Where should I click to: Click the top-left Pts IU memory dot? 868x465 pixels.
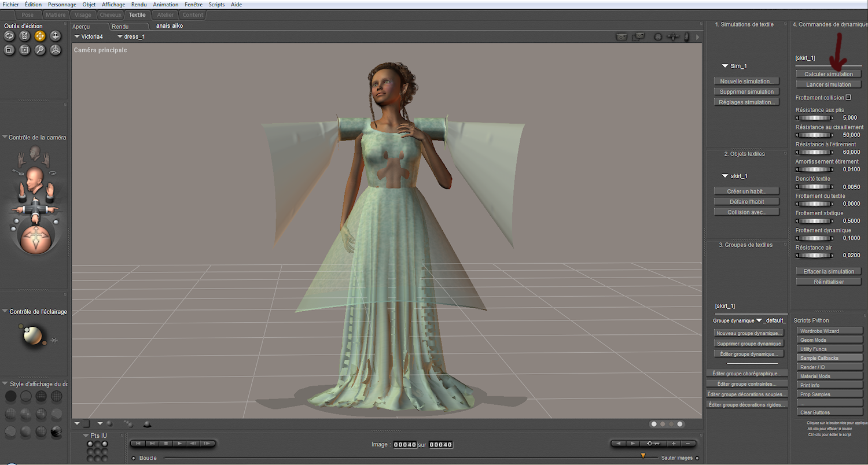coord(90,444)
